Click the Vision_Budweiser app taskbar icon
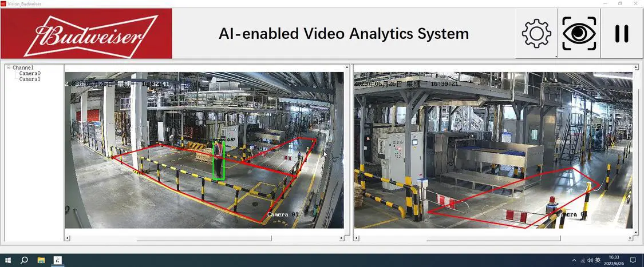 [58, 260]
